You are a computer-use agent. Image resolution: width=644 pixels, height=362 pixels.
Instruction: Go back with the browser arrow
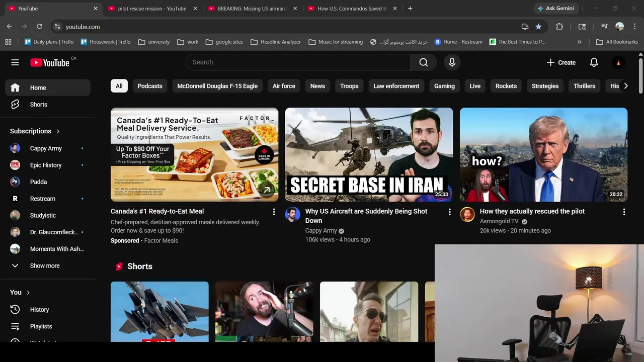(9, 26)
